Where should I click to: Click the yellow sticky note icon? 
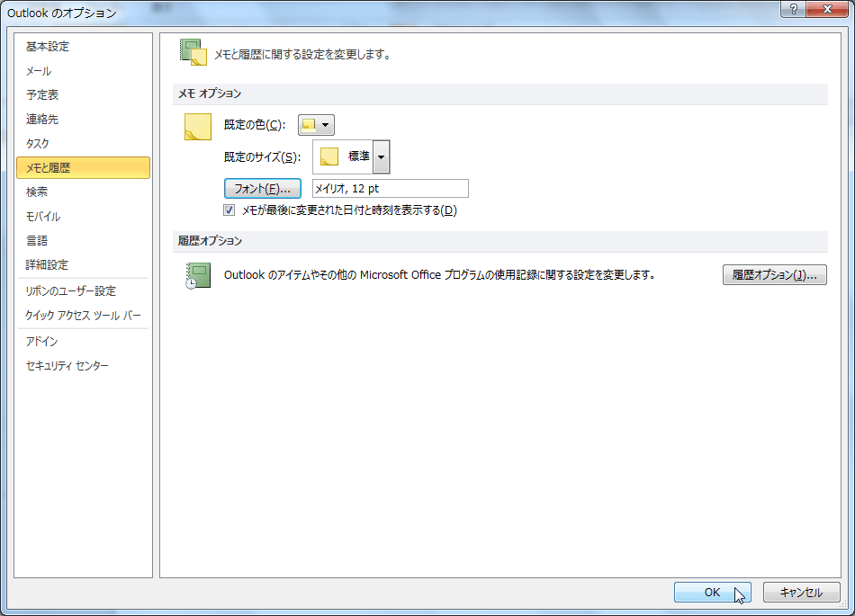tap(197, 127)
